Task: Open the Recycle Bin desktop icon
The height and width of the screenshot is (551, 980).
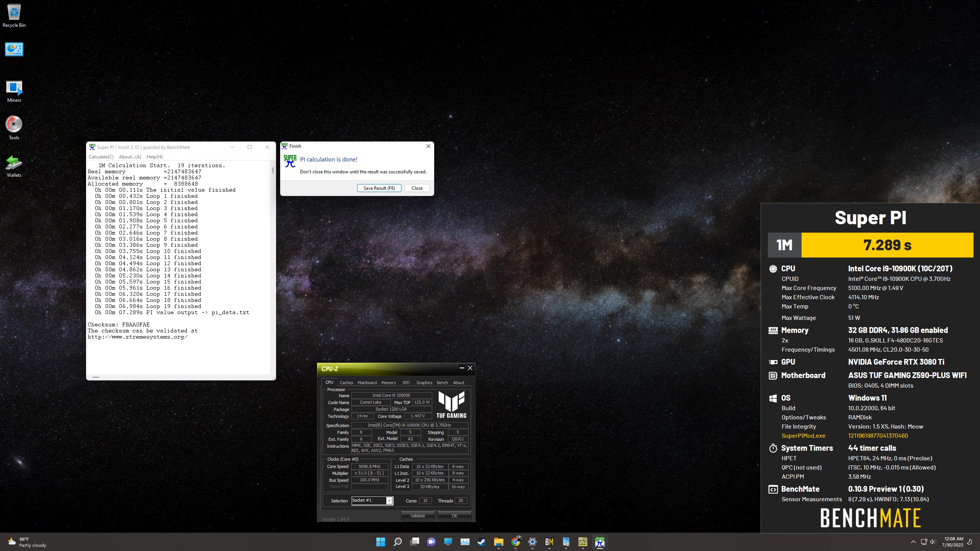Action: (x=14, y=16)
